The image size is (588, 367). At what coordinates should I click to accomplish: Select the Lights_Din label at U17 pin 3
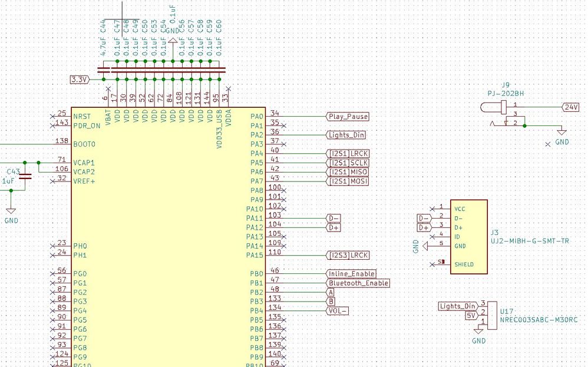(x=458, y=306)
